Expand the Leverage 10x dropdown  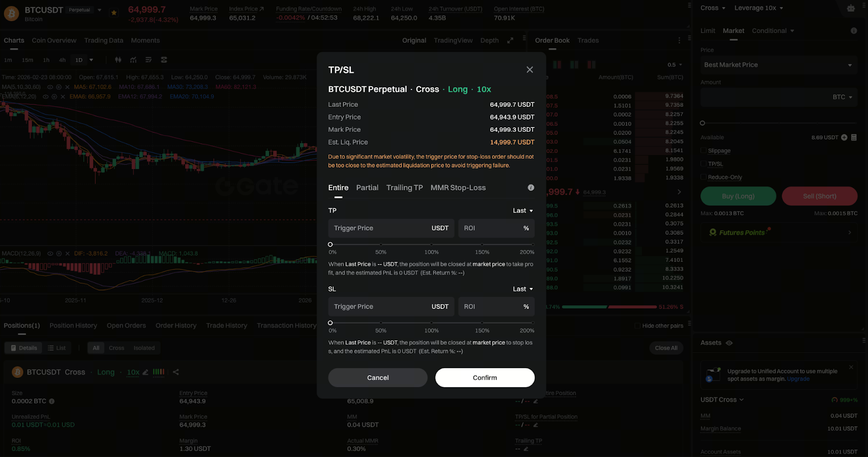(758, 8)
